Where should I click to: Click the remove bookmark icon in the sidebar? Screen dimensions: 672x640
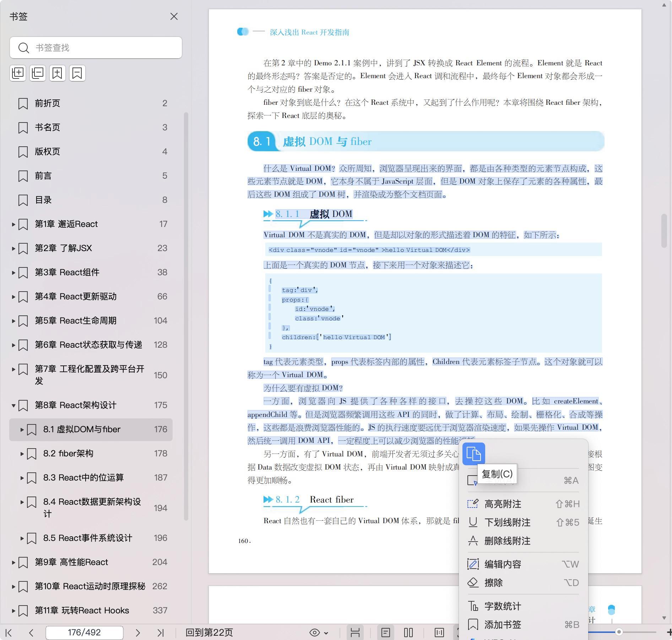coord(77,73)
